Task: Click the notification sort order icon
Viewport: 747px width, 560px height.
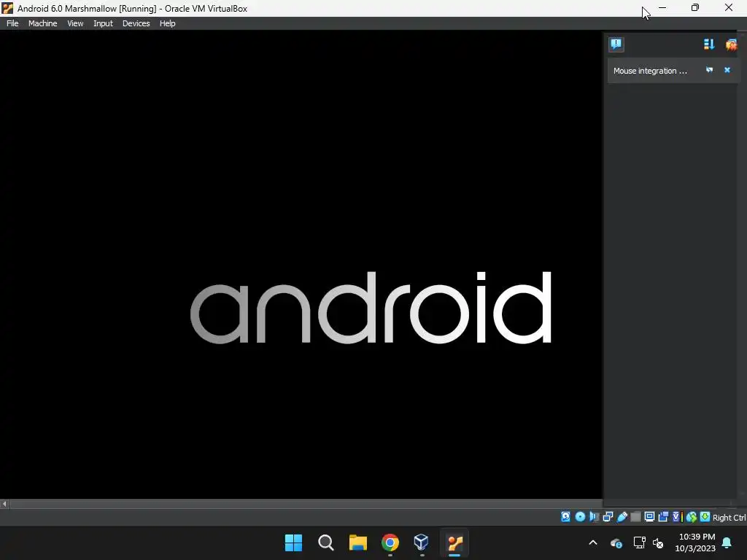Action: [709, 44]
